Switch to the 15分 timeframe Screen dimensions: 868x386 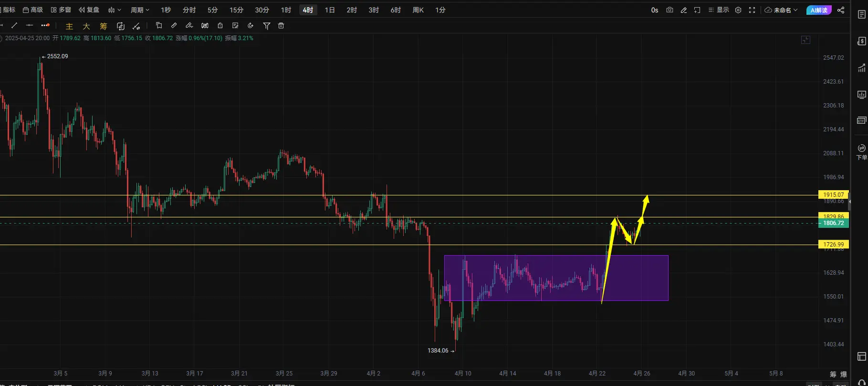coord(237,10)
